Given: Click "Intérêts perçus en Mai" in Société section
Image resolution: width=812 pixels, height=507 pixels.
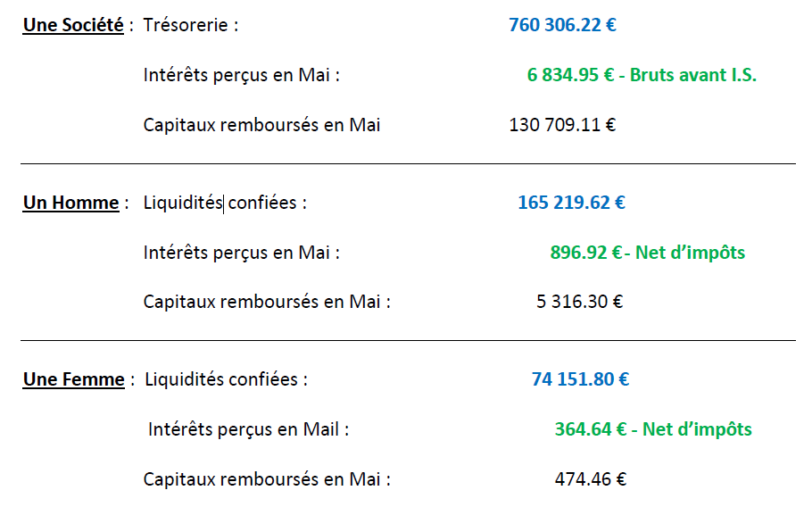Looking at the screenshot, I should click(236, 75).
